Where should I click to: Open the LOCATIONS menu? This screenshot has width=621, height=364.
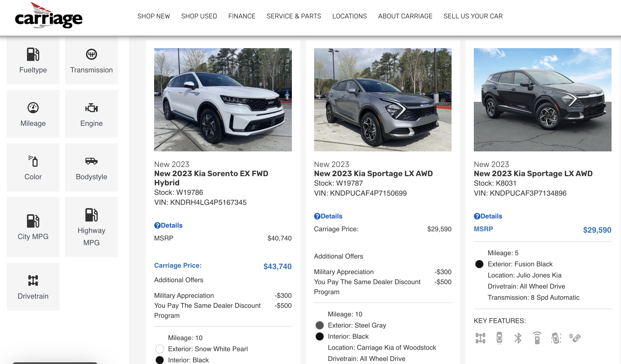(x=349, y=16)
